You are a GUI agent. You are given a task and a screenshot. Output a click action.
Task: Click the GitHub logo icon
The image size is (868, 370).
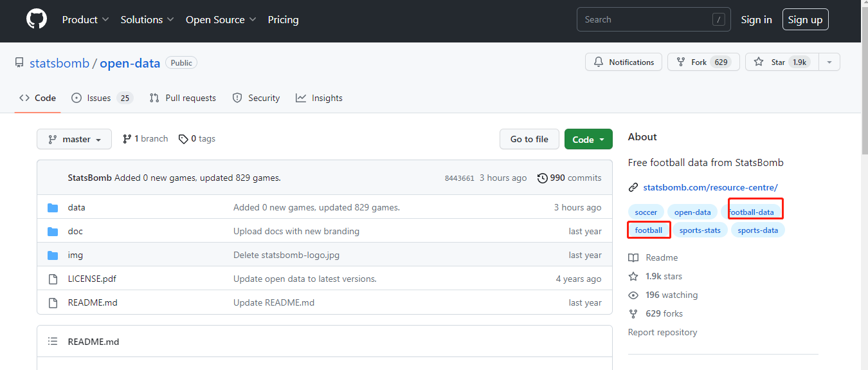37,19
